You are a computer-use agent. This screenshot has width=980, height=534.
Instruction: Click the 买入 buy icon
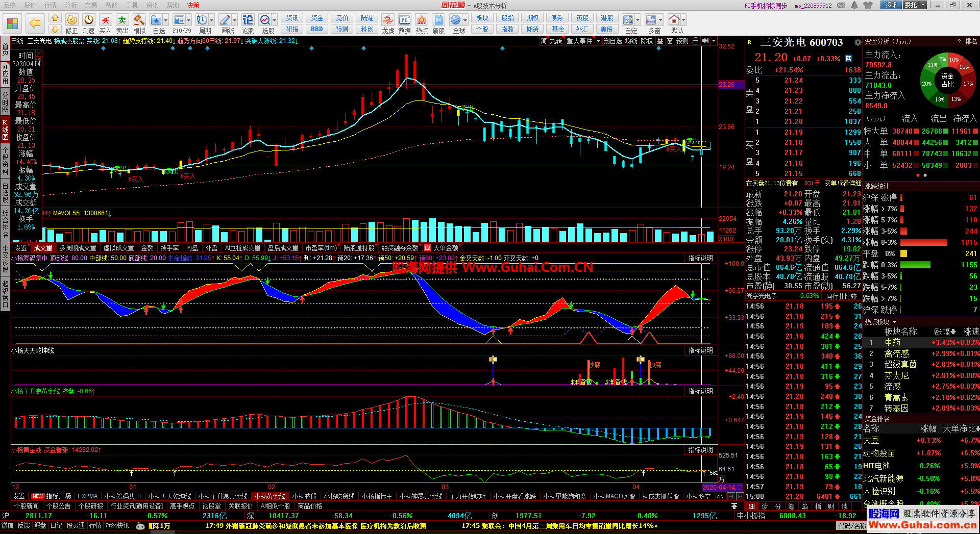[x=106, y=23]
